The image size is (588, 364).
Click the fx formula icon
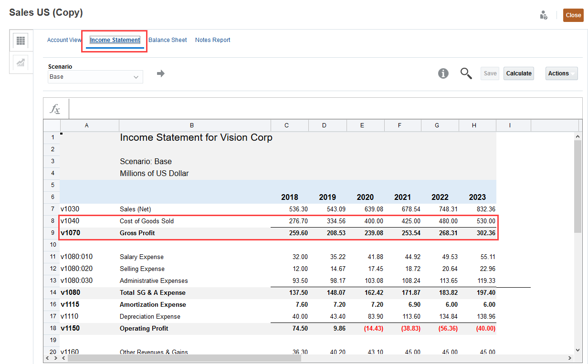[55, 109]
